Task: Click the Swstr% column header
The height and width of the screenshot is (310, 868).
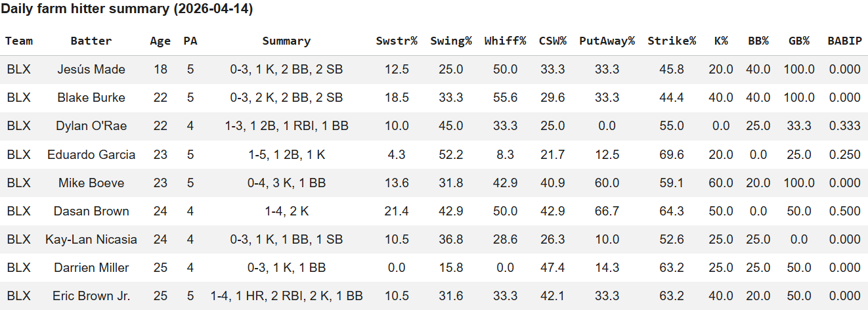Action: [x=397, y=41]
